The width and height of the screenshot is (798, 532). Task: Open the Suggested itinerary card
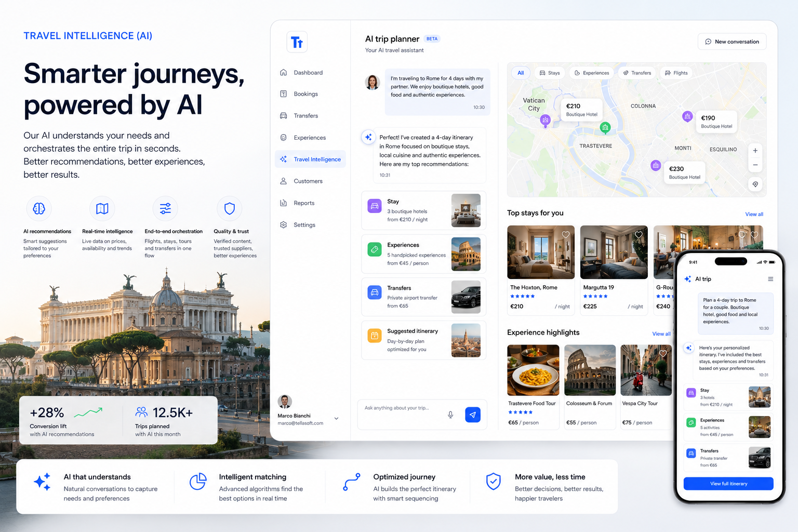point(423,340)
